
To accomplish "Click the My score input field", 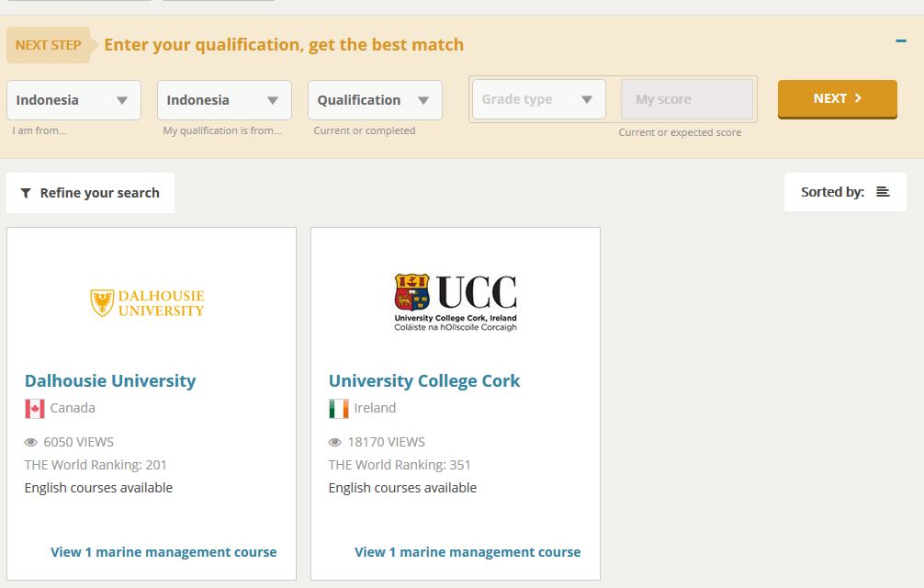I will click(x=687, y=99).
